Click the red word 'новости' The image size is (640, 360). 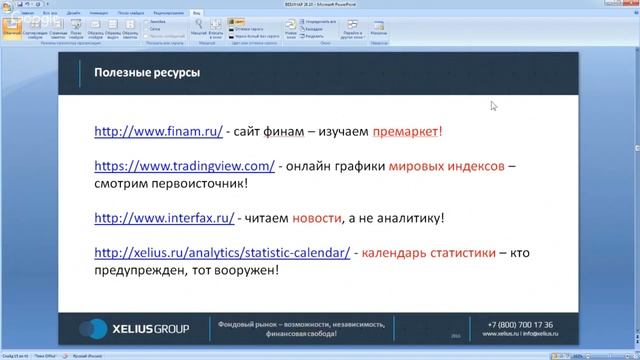coord(317,218)
